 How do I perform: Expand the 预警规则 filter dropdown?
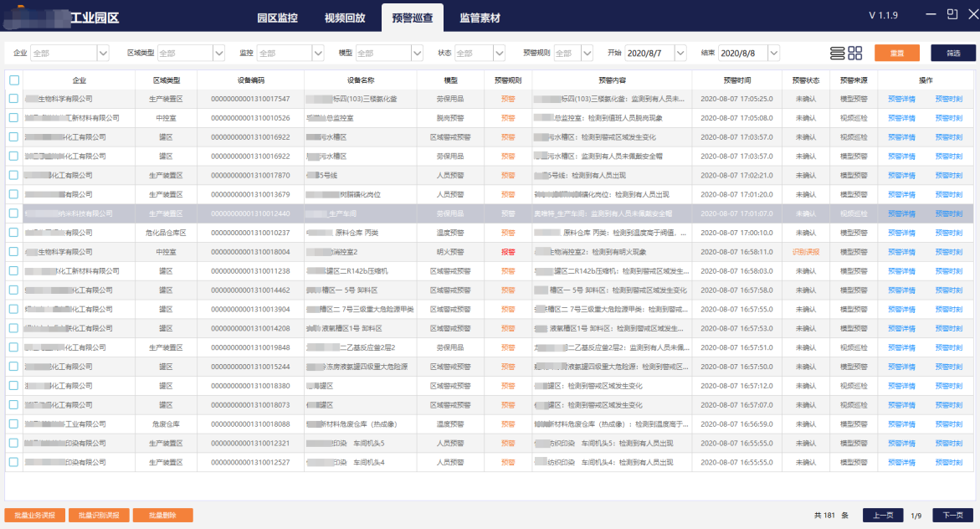point(588,53)
